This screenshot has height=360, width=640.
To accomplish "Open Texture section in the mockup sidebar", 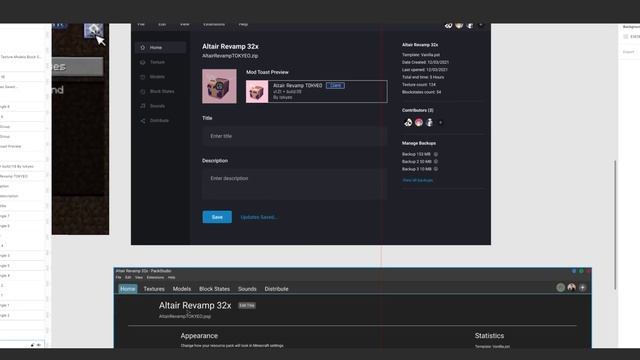I will click(157, 62).
